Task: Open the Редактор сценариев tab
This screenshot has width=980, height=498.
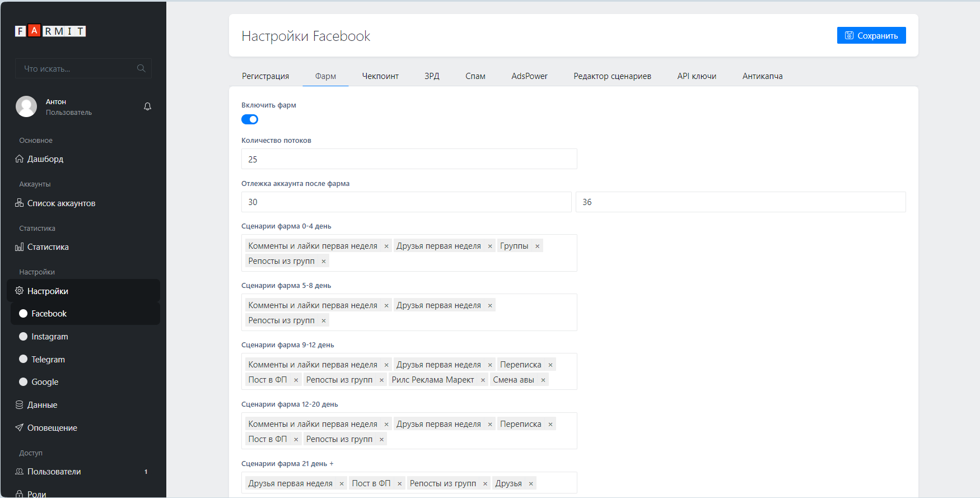Action: (x=612, y=76)
